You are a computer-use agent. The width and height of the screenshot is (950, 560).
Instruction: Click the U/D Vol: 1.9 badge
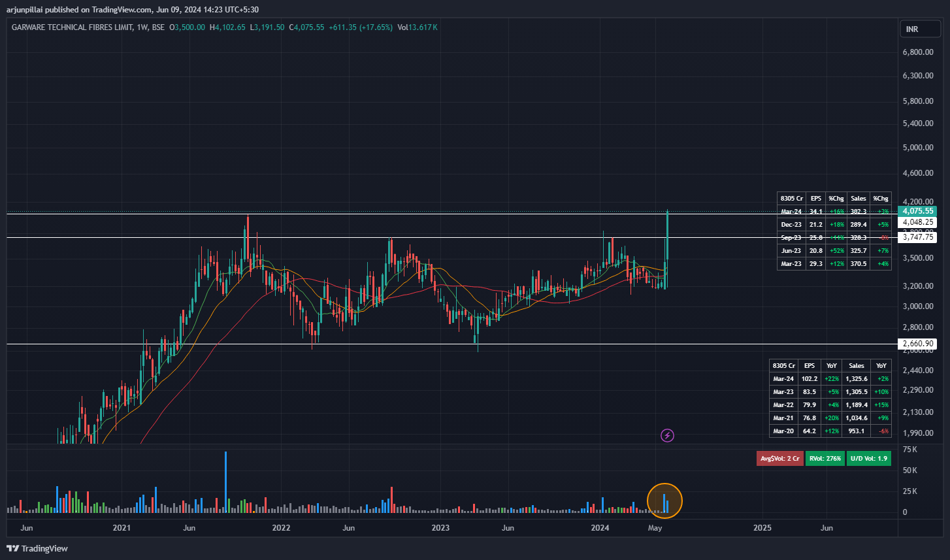pyautogui.click(x=869, y=458)
